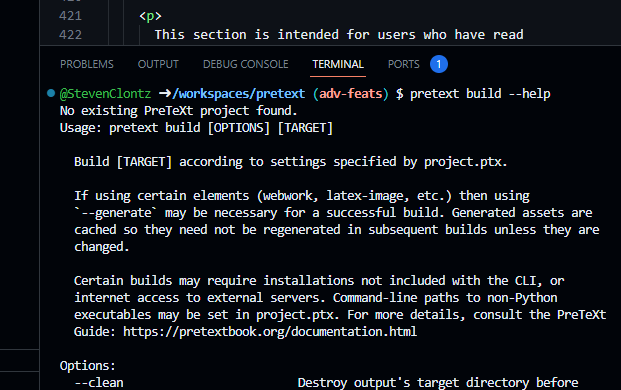Click the PORTS badge showing 1
Image resolution: width=621 pixels, height=390 pixels.
pos(439,64)
